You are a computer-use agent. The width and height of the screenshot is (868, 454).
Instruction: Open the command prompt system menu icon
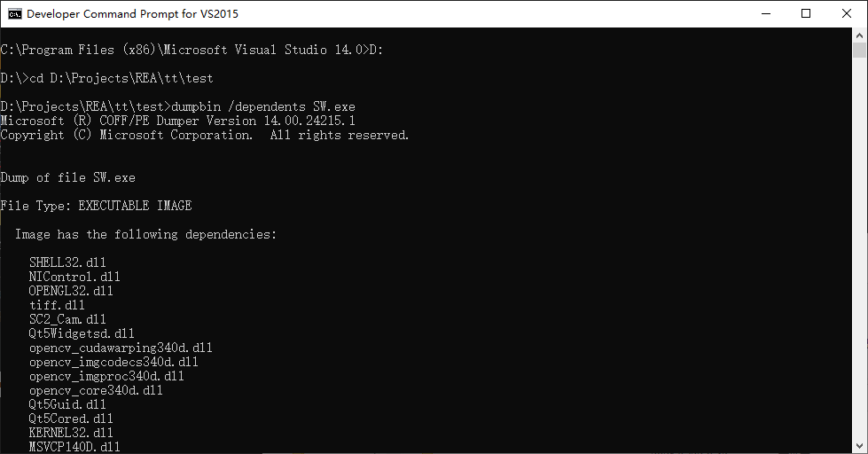click(x=15, y=14)
